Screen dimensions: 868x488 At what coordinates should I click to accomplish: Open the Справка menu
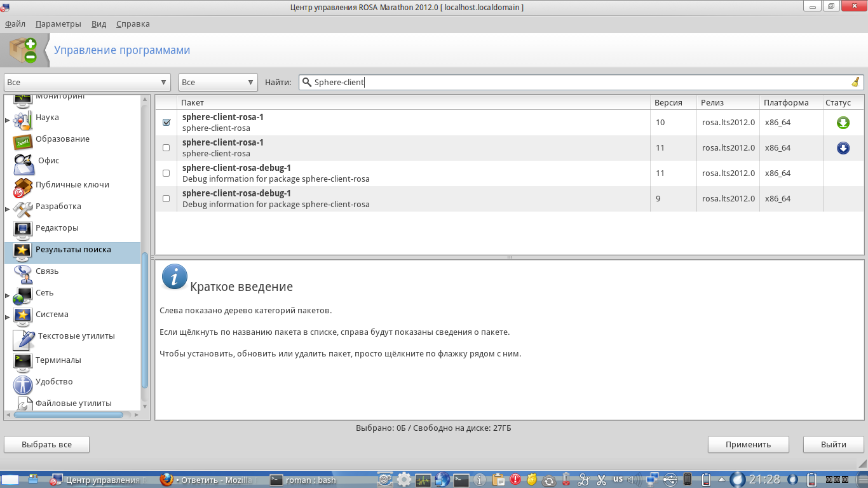click(x=133, y=24)
